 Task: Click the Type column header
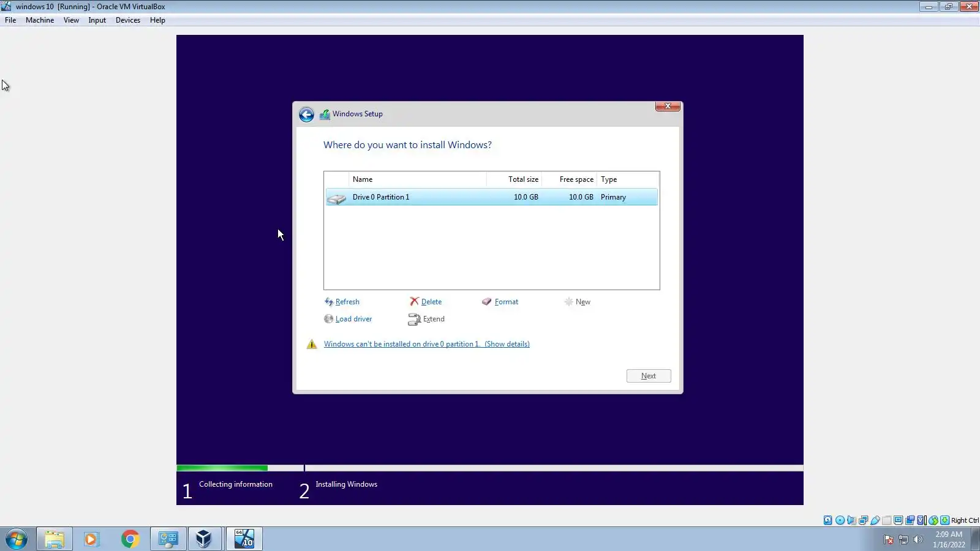pyautogui.click(x=628, y=179)
